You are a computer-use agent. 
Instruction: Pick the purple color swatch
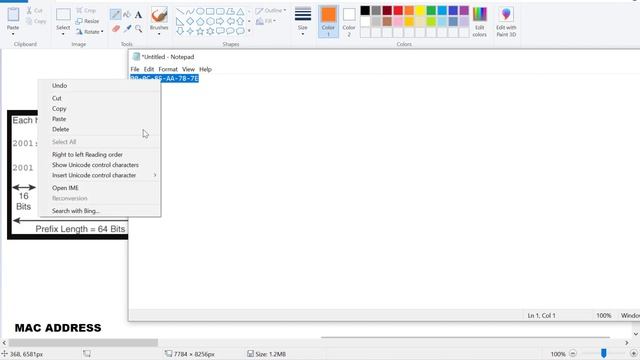464,11
